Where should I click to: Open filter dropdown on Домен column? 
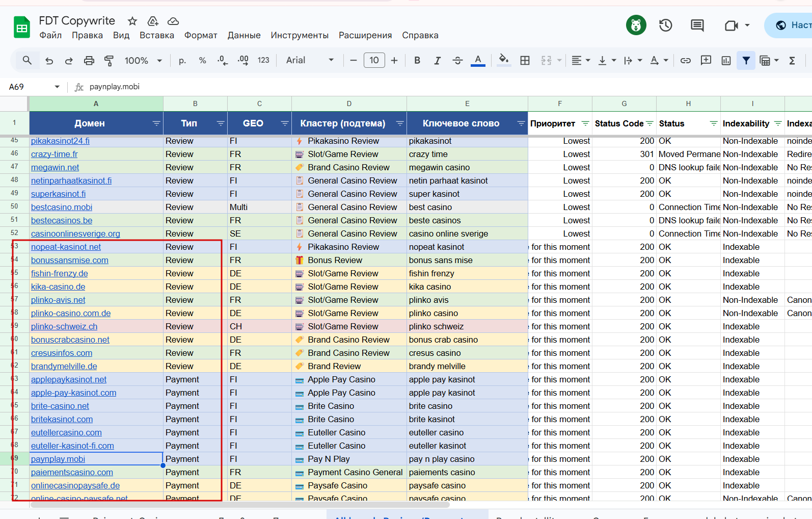[x=156, y=123]
